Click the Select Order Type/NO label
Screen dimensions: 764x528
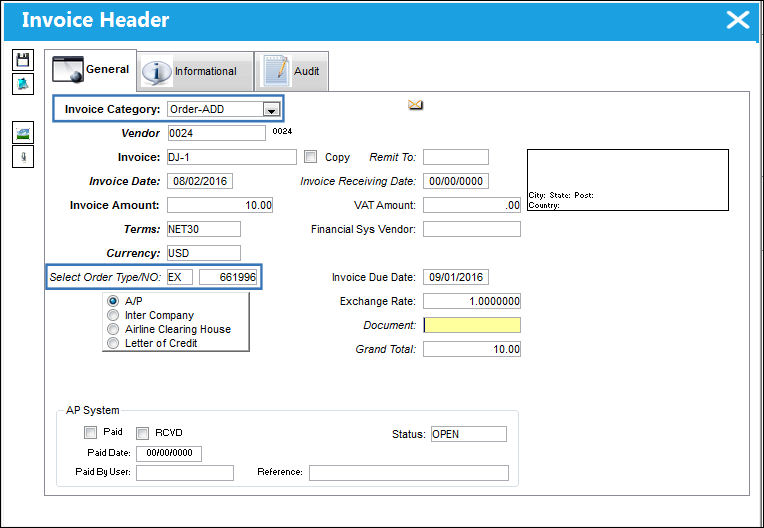point(105,277)
